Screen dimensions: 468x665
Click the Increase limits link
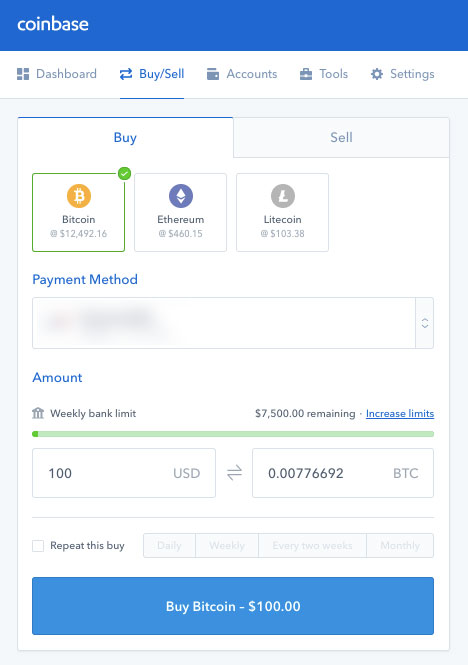400,414
